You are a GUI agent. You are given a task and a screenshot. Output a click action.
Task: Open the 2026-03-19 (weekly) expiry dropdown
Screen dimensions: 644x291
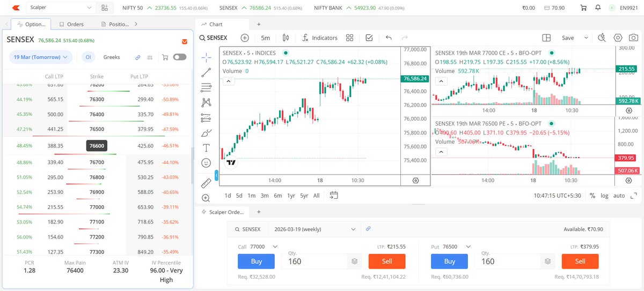(314, 229)
